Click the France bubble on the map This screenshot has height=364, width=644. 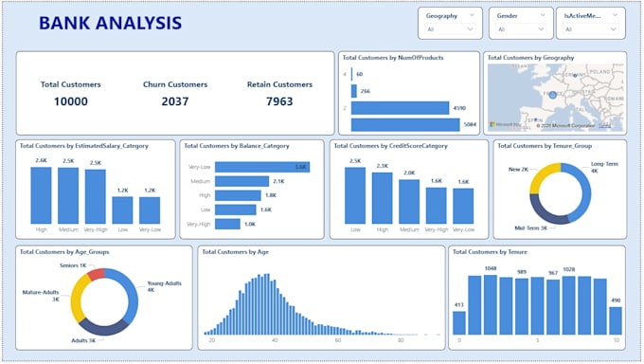coord(552,95)
